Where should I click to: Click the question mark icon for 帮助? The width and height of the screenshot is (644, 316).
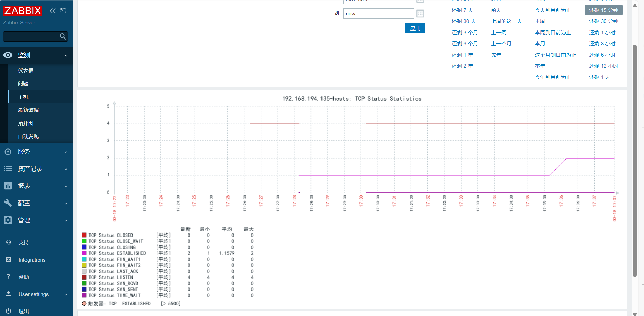9,277
